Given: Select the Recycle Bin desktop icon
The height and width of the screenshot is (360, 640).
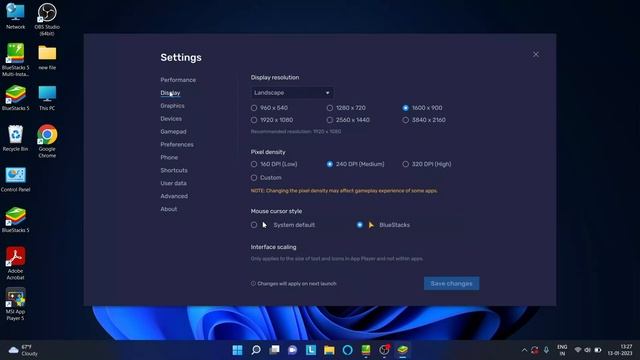Looking at the screenshot, I should (16, 138).
